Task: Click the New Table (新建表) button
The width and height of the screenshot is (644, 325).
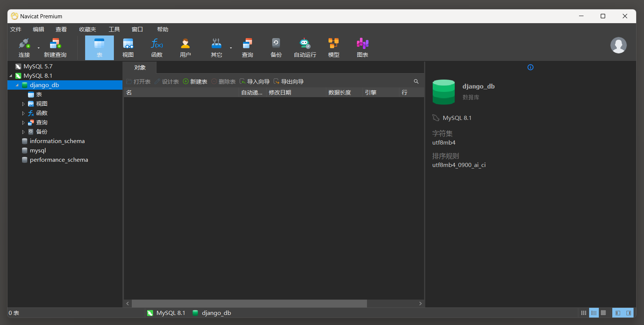Action: pos(195,81)
